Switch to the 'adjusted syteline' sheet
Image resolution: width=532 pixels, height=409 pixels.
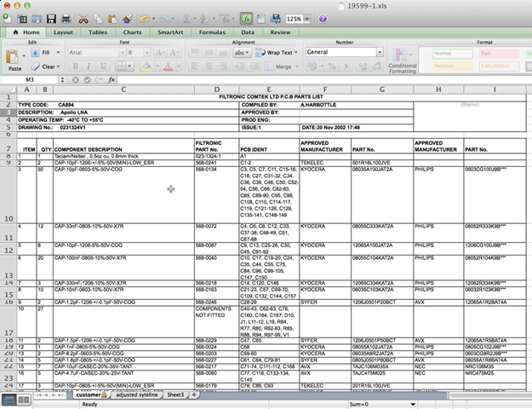137,395
